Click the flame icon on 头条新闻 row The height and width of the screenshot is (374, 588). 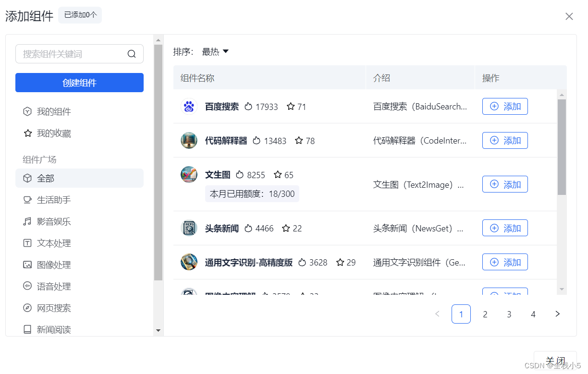click(248, 228)
